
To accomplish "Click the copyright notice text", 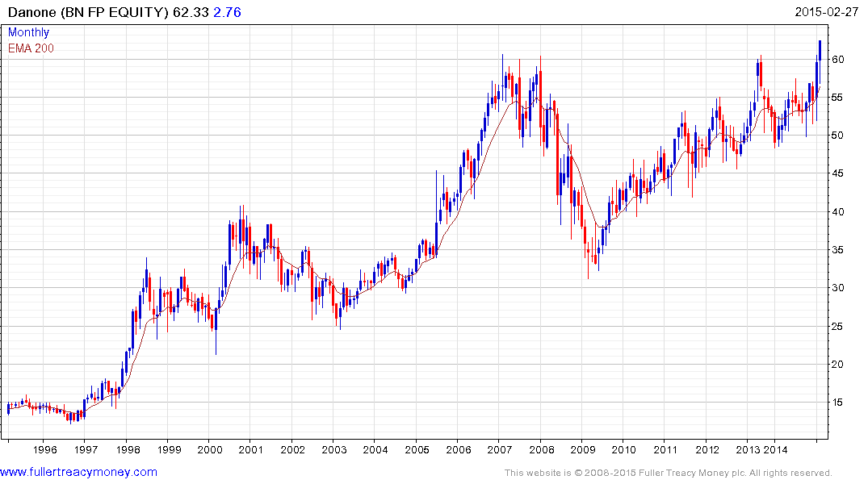I will click(x=669, y=473).
